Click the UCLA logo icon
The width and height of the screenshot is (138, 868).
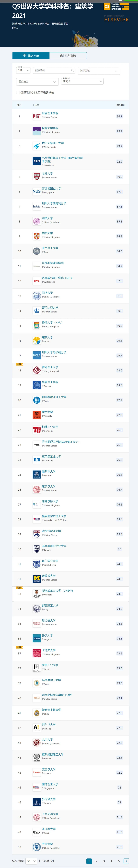click(x=37, y=355)
